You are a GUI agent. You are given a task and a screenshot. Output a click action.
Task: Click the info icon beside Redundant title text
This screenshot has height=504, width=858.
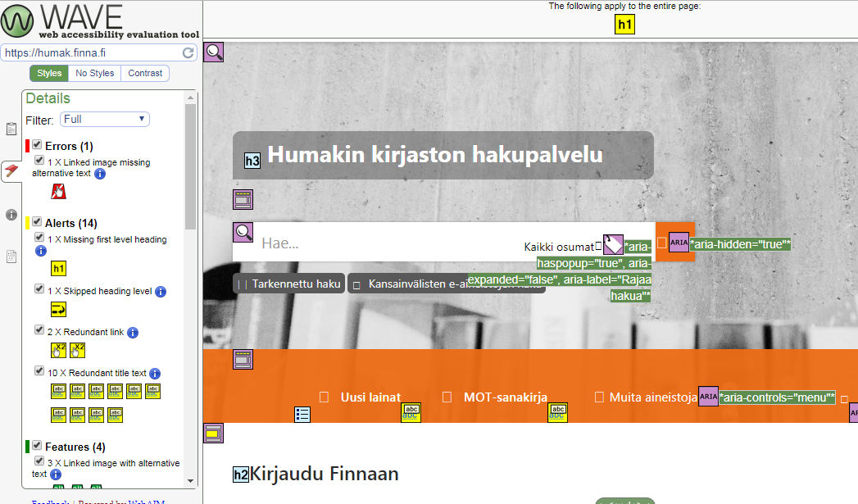155,374
